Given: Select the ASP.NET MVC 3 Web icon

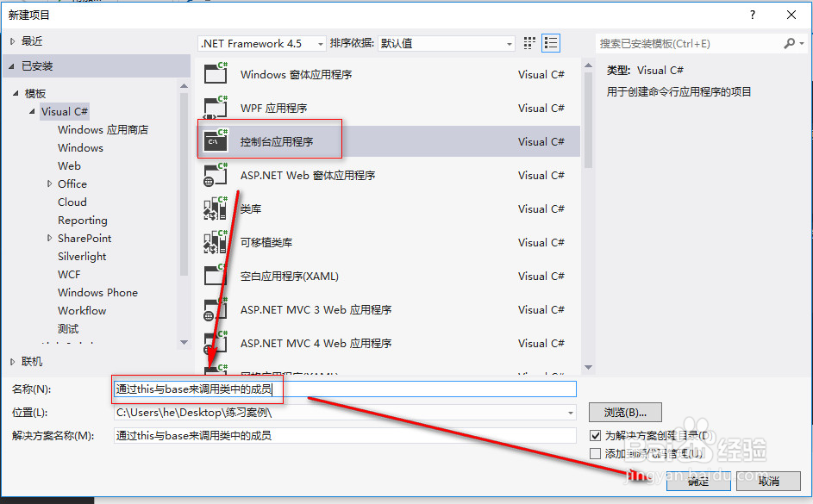Looking at the screenshot, I should click(x=216, y=309).
